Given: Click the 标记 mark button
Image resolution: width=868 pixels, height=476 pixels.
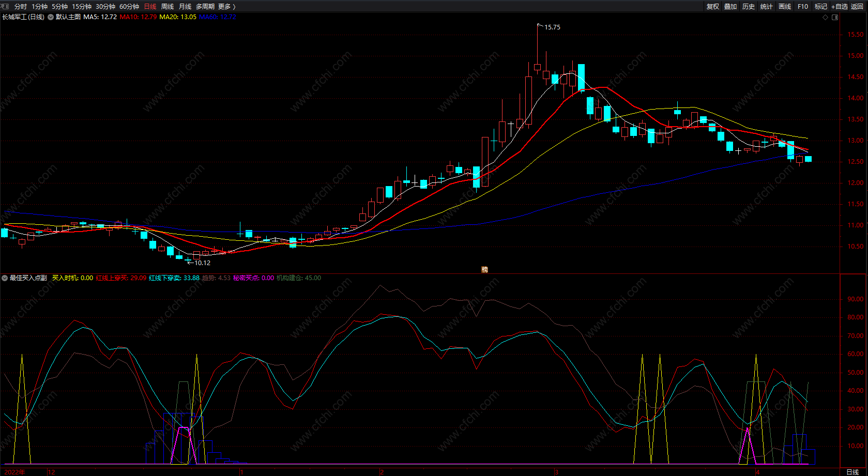Looking at the screenshot, I should click(821, 7).
